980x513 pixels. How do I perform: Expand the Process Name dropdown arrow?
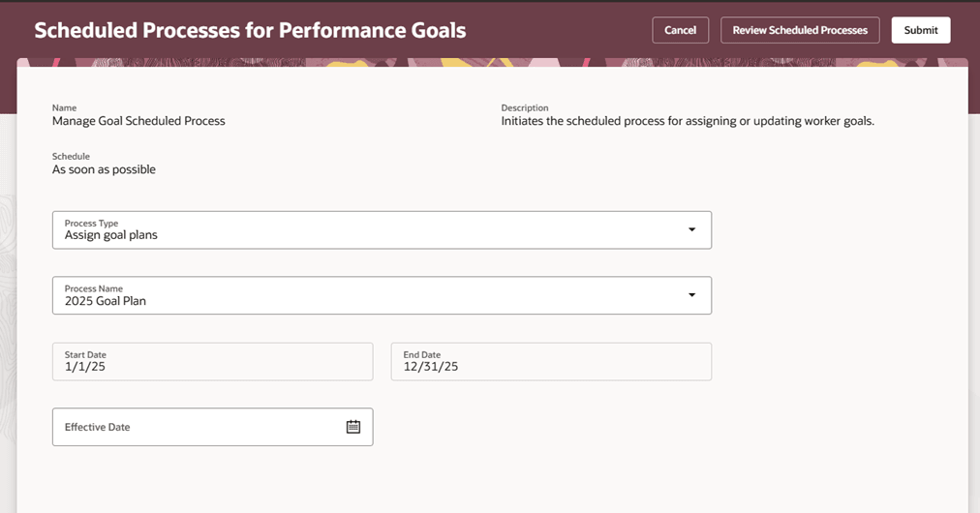691,295
